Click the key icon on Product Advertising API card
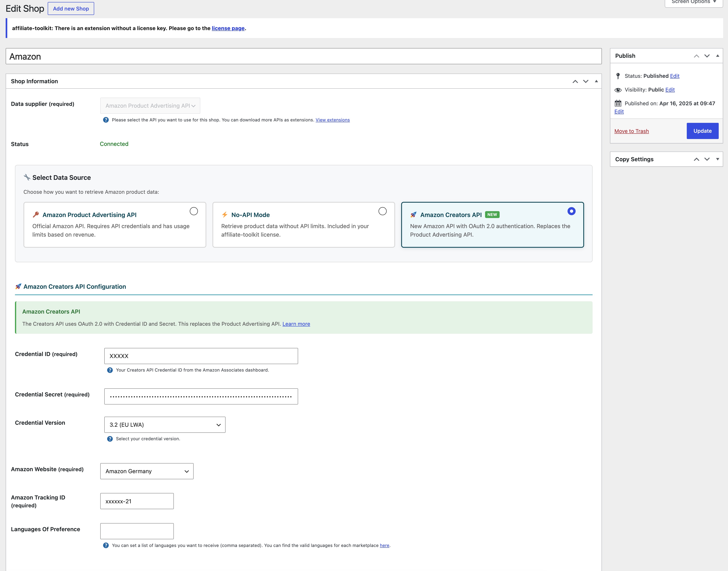 pos(36,215)
